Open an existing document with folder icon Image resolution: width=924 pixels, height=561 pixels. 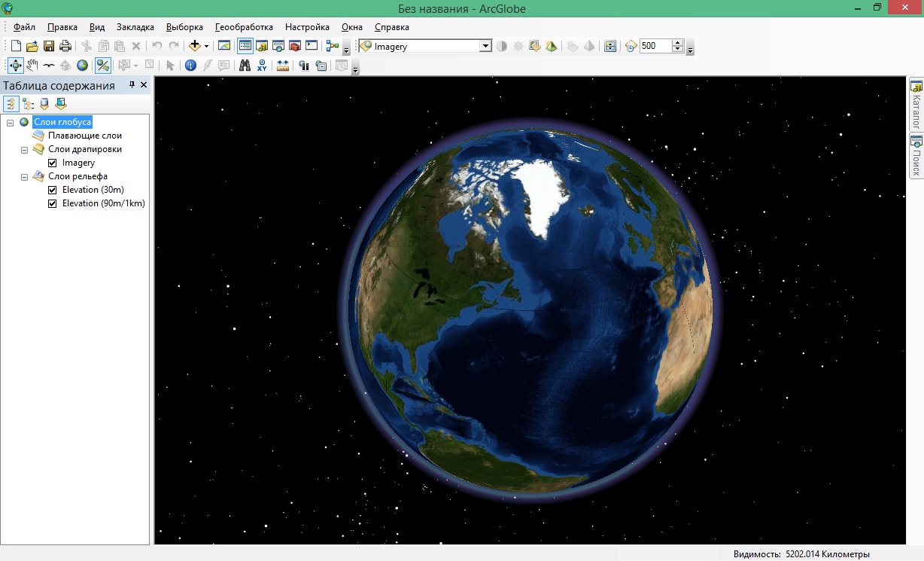point(32,46)
